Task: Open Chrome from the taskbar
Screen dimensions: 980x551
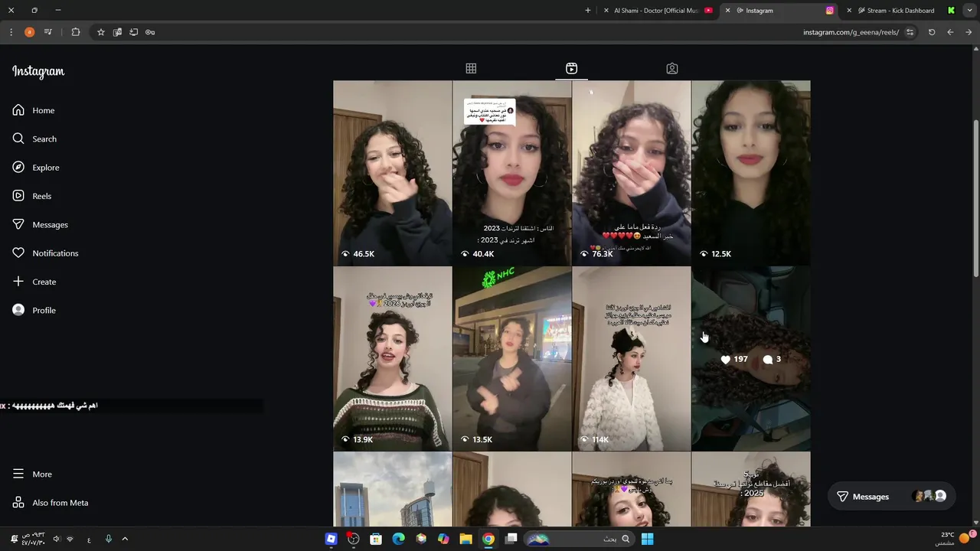Action: coord(488,539)
